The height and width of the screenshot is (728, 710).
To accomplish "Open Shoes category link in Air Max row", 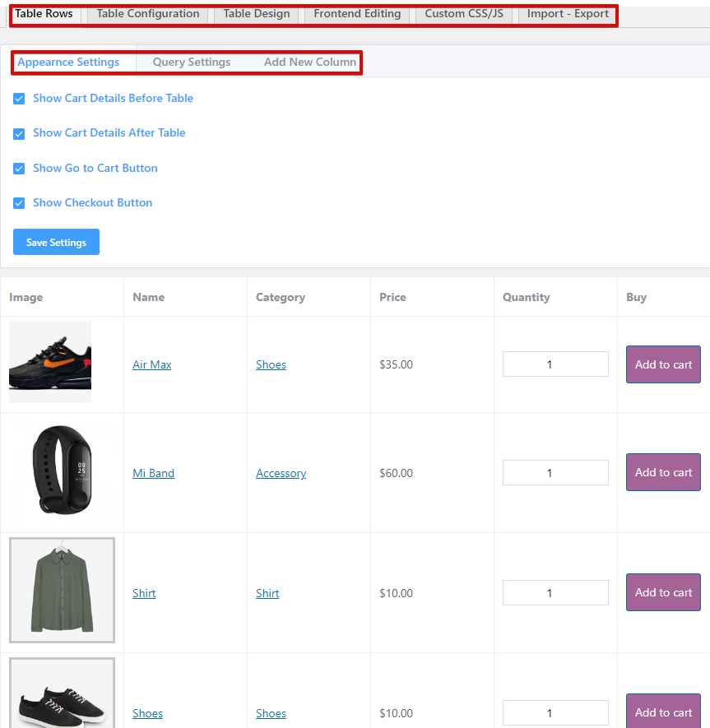I will (x=271, y=364).
